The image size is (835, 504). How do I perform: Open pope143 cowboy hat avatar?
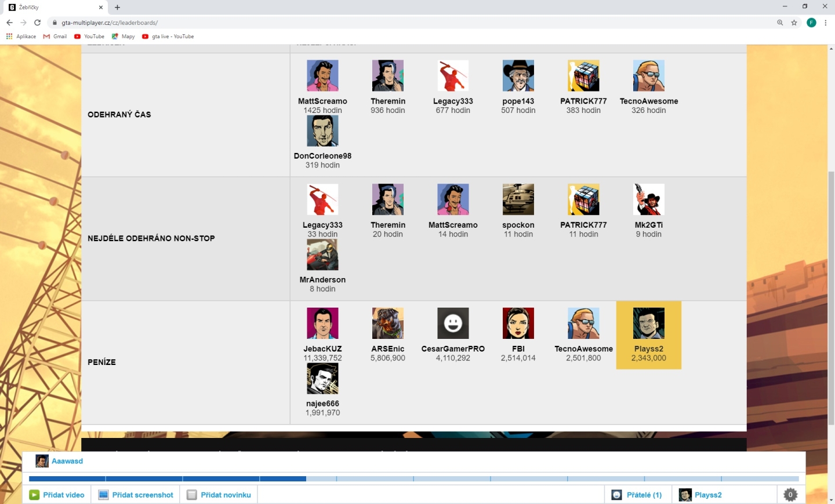[x=518, y=75]
